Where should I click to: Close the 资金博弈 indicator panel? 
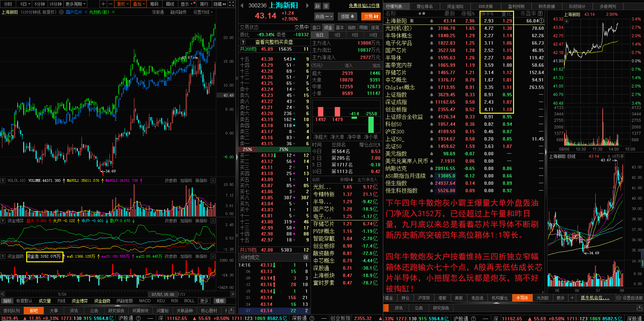click(x=213, y=221)
